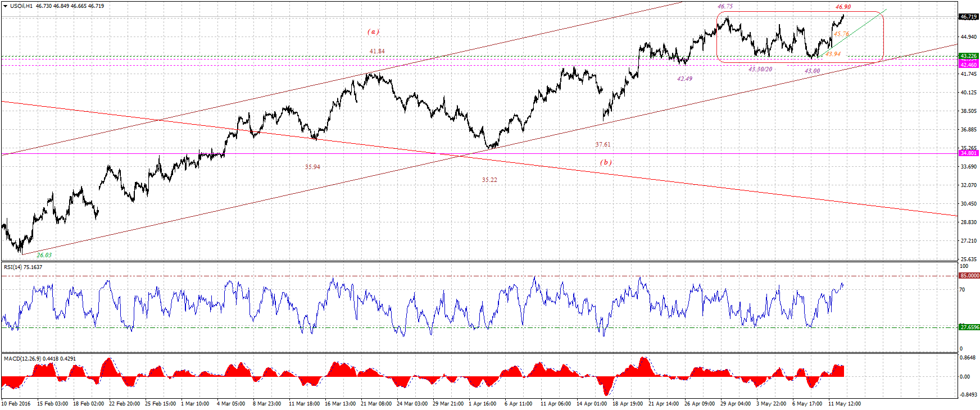The height and width of the screenshot is (410, 980).
Task: Click the 46.719 current price tag
Action: tap(969, 17)
